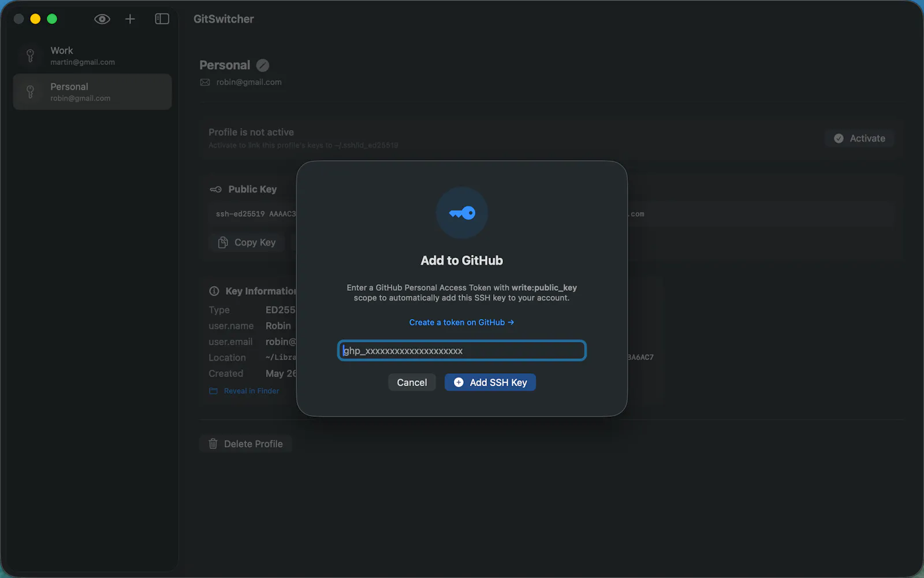
Task: Activate the Personal profile
Action: 859,138
